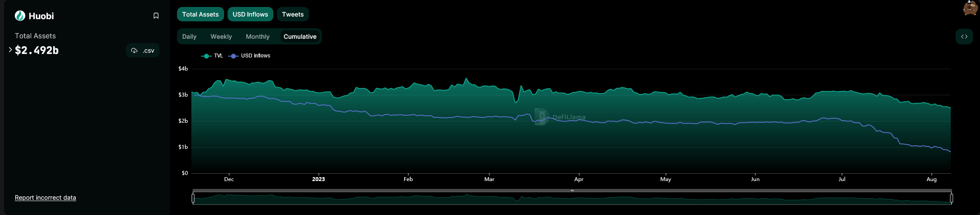Image resolution: width=980 pixels, height=215 pixels.
Task: Click the right handle of range slider
Action: tap(951, 198)
